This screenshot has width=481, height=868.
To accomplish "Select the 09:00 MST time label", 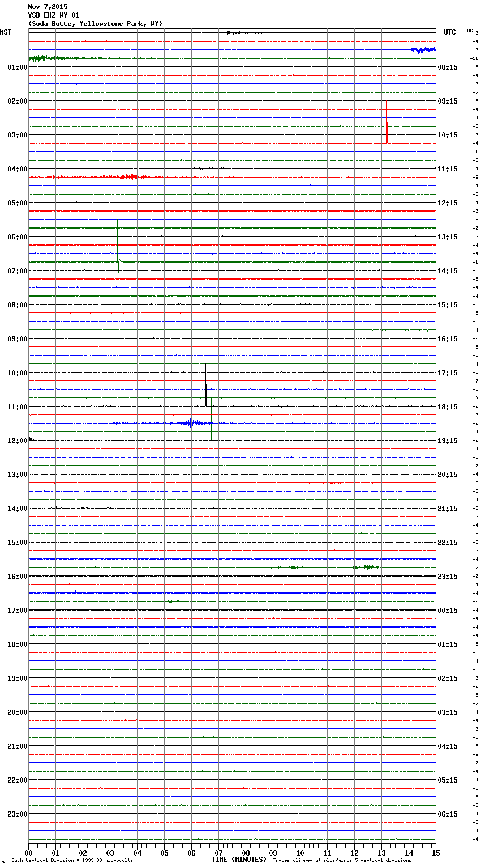I will pos(18,339).
